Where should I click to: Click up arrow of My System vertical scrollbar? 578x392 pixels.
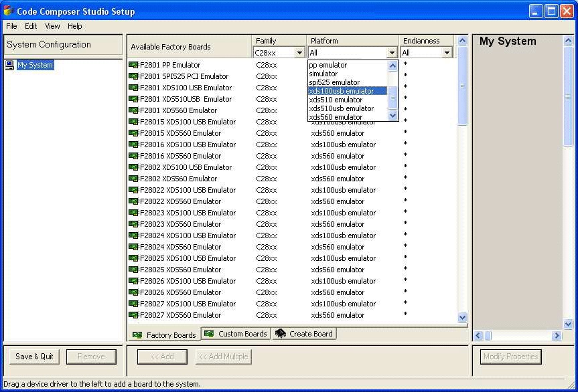tap(568, 41)
